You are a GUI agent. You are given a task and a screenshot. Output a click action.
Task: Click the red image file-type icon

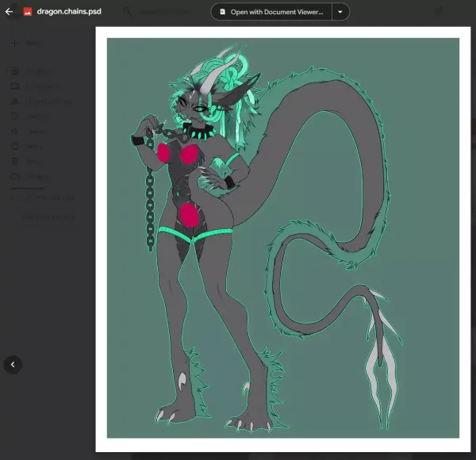28,12
